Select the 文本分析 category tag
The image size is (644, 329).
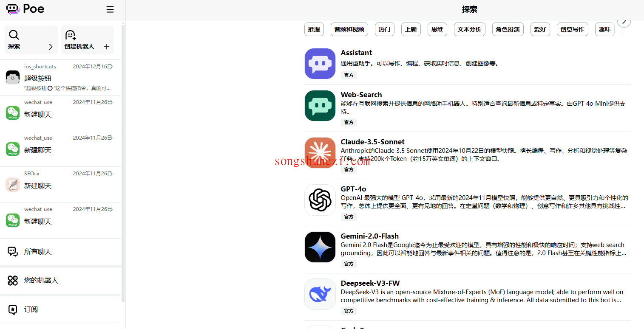point(470,29)
